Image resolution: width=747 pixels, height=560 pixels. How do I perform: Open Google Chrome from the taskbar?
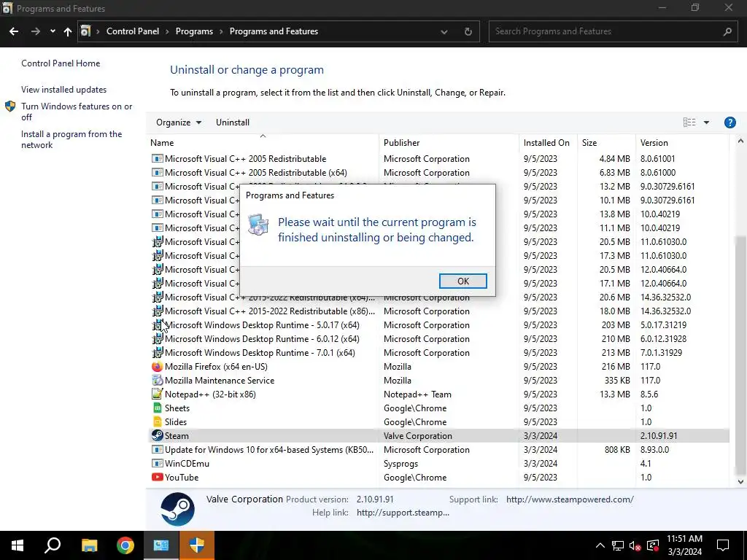[125, 545]
